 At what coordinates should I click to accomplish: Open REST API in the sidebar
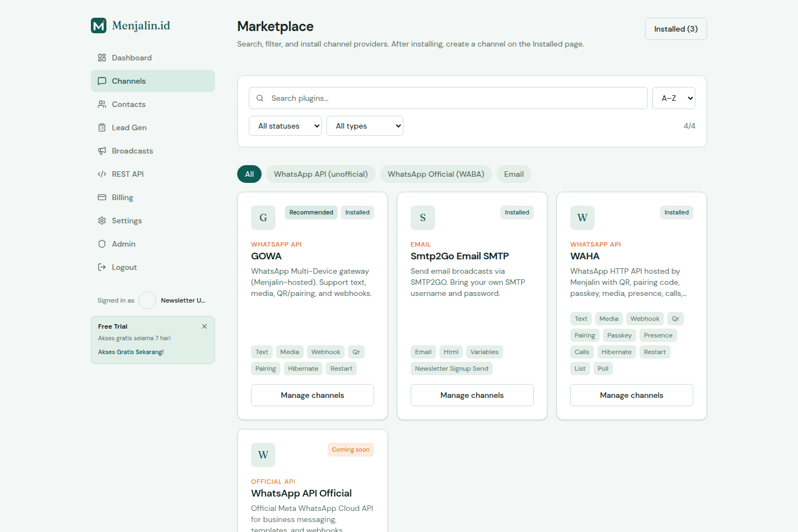coord(153,174)
